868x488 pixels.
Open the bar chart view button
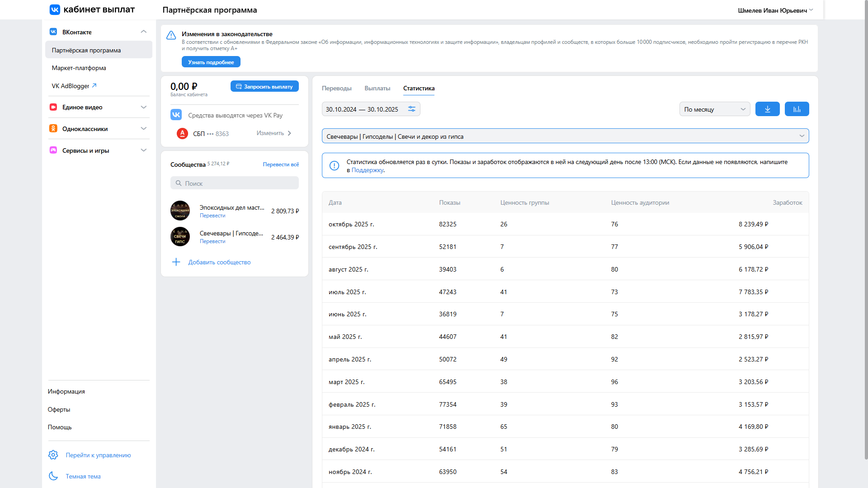tap(797, 109)
